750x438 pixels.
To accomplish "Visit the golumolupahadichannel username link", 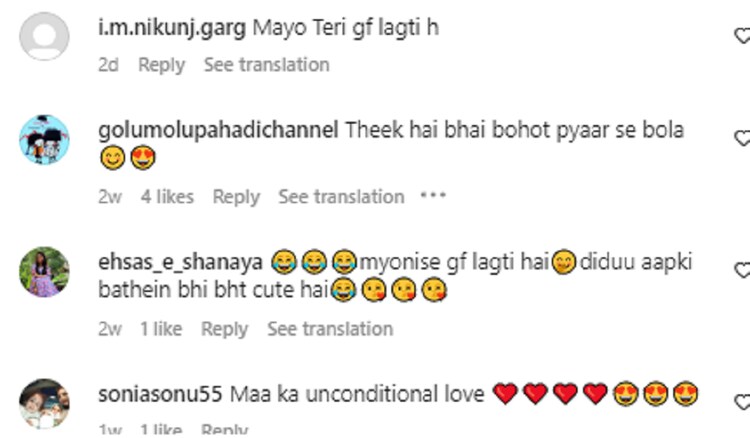I will (x=219, y=130).
